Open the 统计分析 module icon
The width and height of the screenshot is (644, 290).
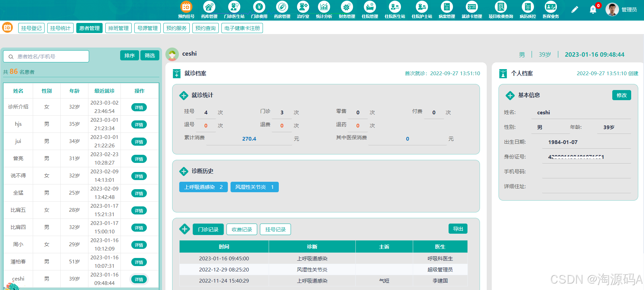(x=324, y=7)
